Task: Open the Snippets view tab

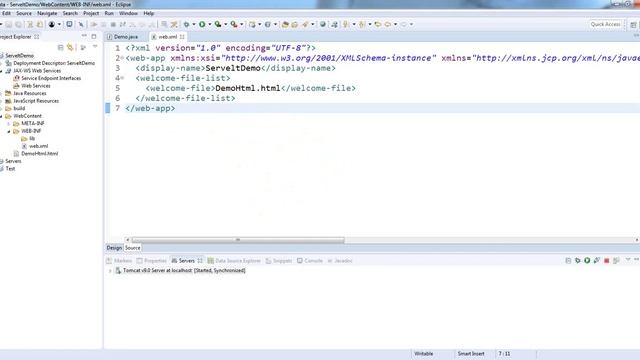Action: 279,261
